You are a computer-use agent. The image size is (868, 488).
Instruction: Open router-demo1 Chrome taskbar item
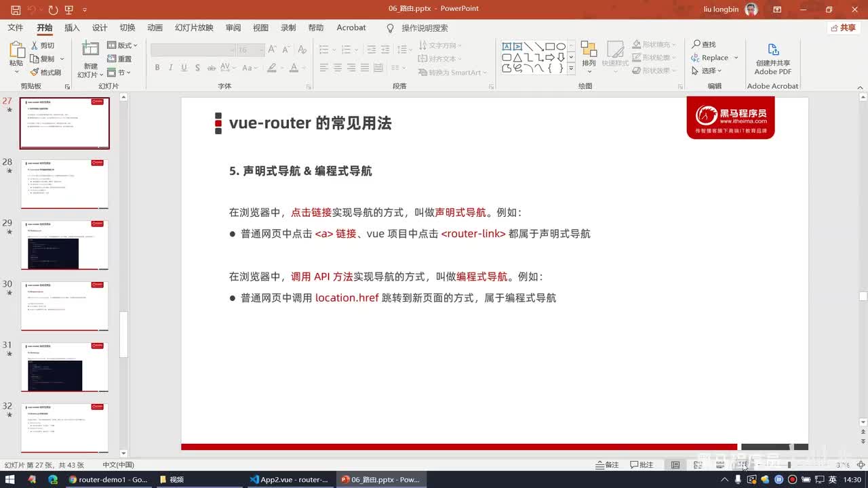click(108, 479)
